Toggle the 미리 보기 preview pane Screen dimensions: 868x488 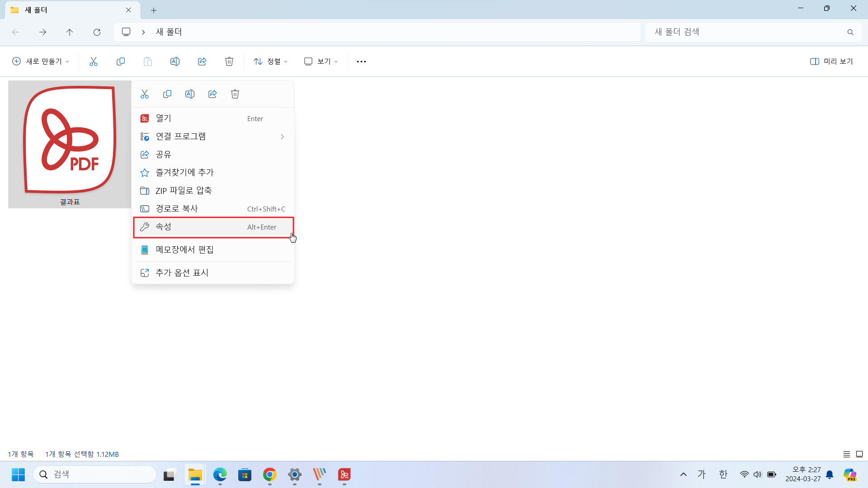pos(831,61)
